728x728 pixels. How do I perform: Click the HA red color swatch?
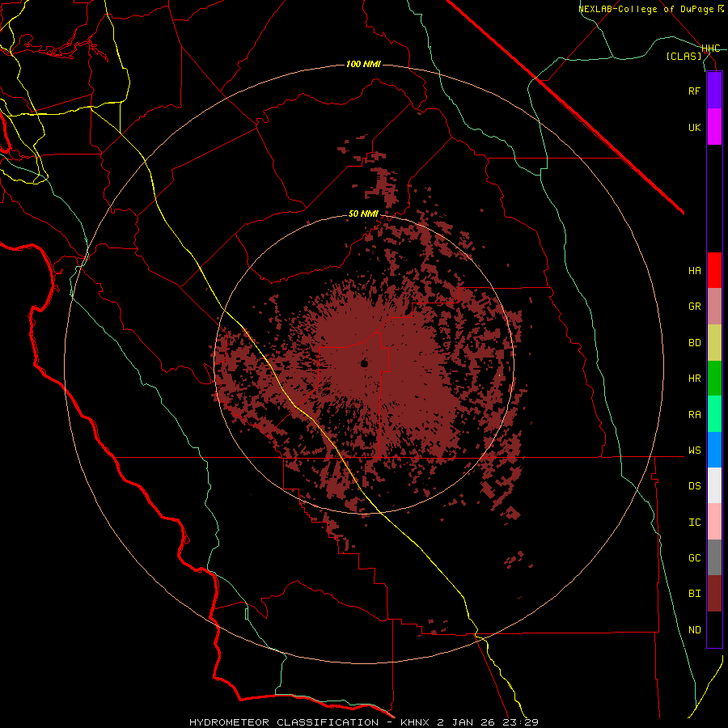(x=714, y=270)
